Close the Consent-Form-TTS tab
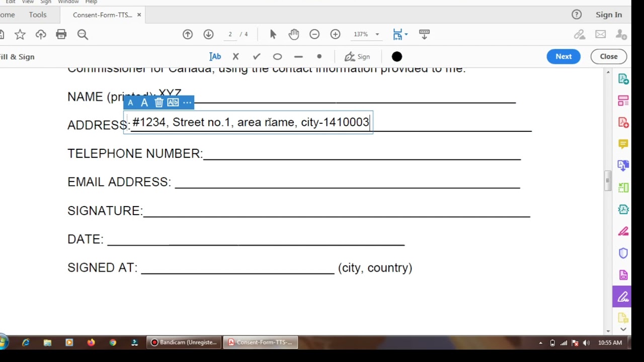Image resolution: width=644 pixels, height=362 pixels. click(139, 15)
